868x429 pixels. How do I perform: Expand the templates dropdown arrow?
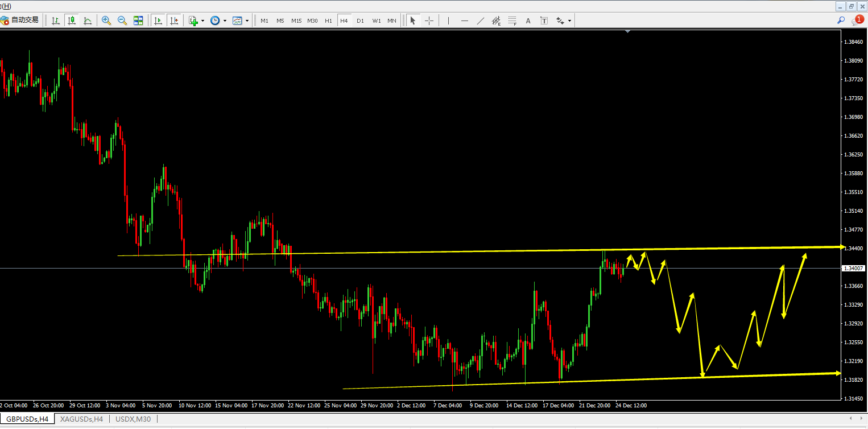(247, 20)
